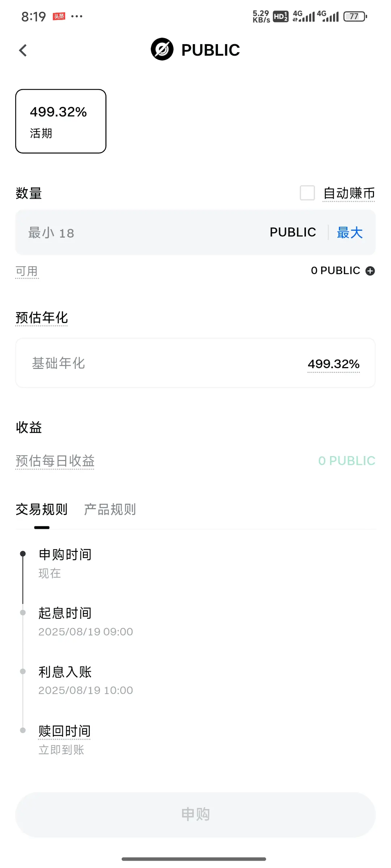
Task: Tap the battery indicator in status bar
Action: (x=355, y=16)
